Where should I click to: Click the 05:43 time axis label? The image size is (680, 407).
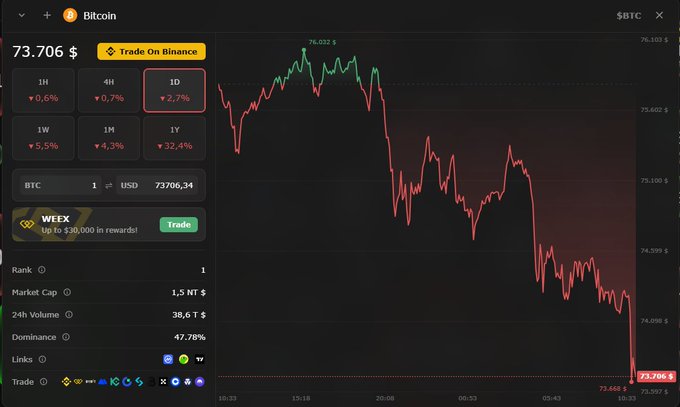pos(551,398)
